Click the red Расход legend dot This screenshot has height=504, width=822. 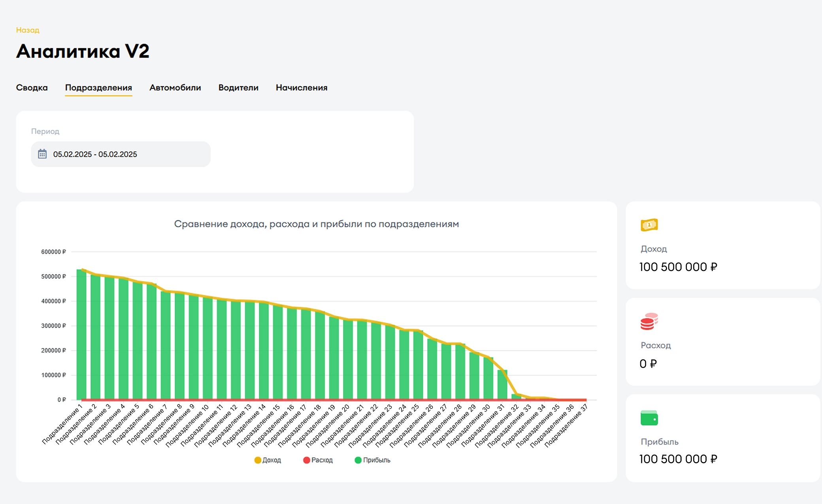[306, 460]
